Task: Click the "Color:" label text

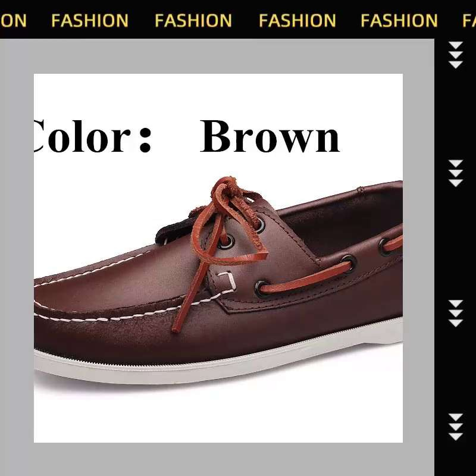Action: click(93, 137)
